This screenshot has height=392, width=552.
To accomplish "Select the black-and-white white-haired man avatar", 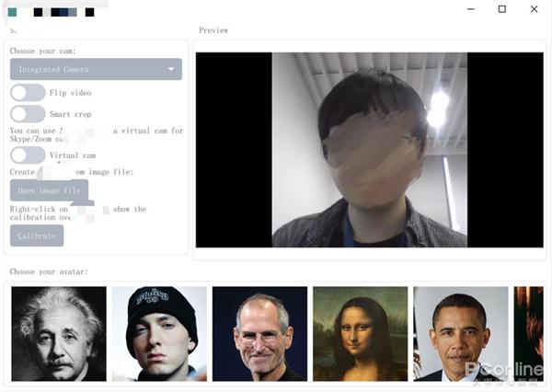I will (59, 334).
